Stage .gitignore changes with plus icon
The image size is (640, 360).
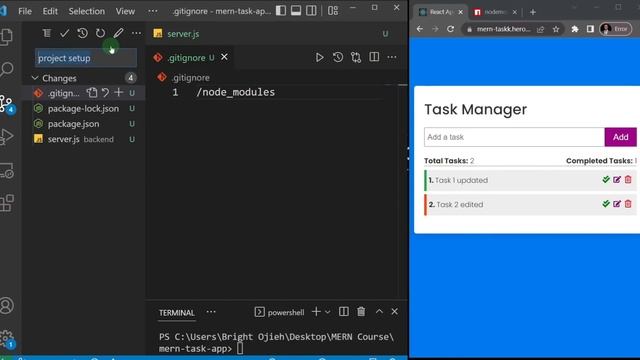point(118,93)
